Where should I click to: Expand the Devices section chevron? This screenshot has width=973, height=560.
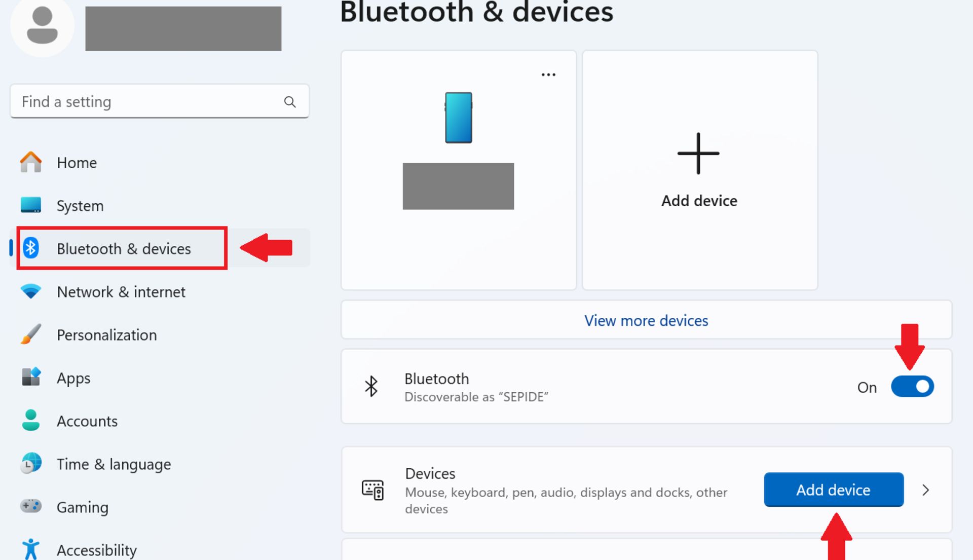[x=925, y=490]
